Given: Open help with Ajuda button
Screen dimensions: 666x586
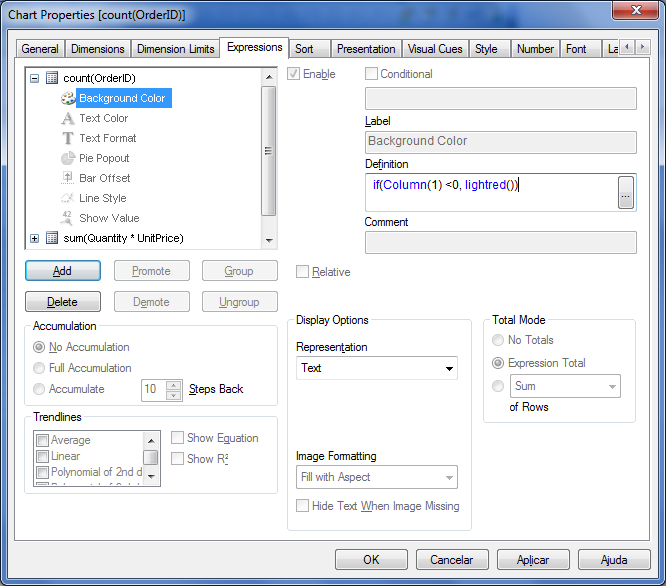Looking at the screenshot, I should [x=614, y=560].
